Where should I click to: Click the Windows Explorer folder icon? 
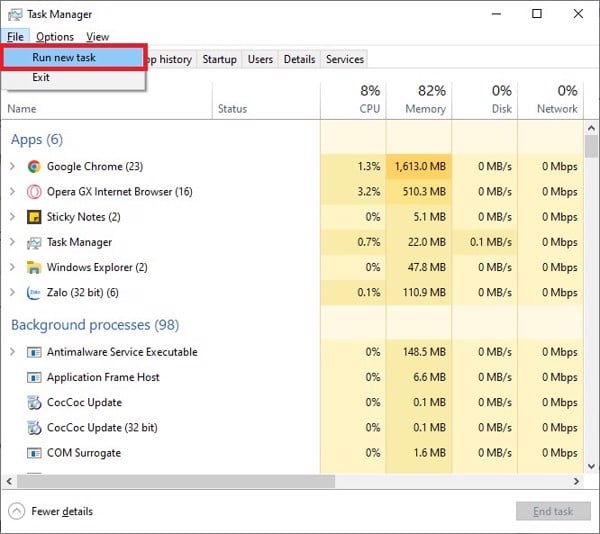34,267
